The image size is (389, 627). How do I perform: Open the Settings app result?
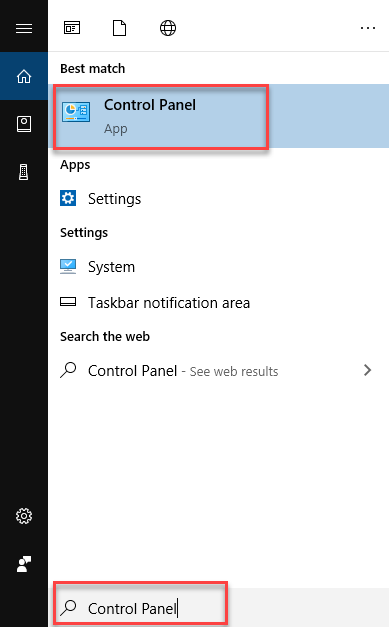click(218, 199)
